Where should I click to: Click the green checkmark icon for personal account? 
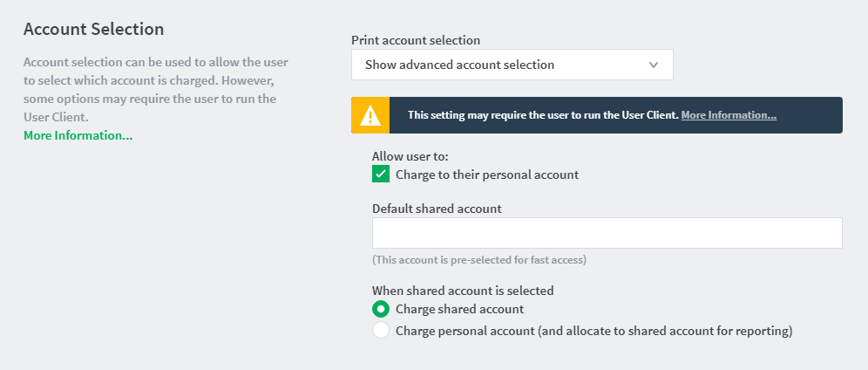point(381,175)
